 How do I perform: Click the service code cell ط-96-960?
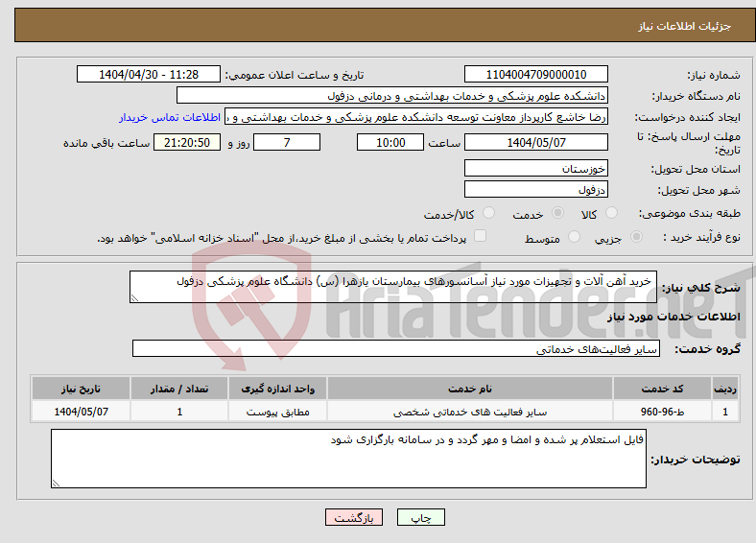(x=663, y=412)
